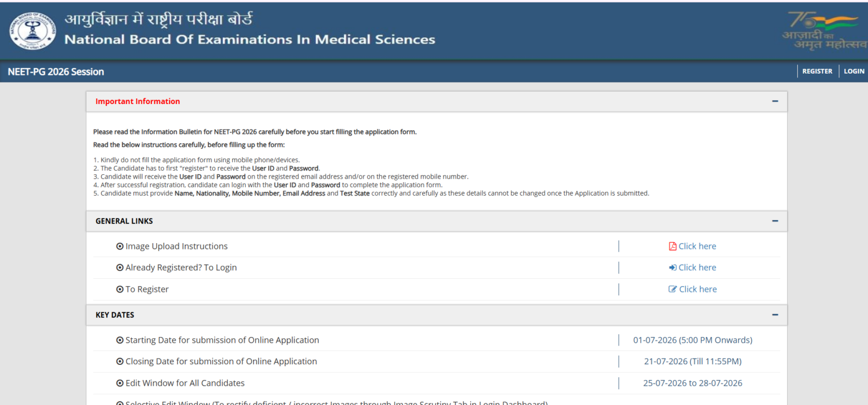Click the NEET-PG 2026 Session title
Screen dimensions: 868x405
(x=56, y=72)
